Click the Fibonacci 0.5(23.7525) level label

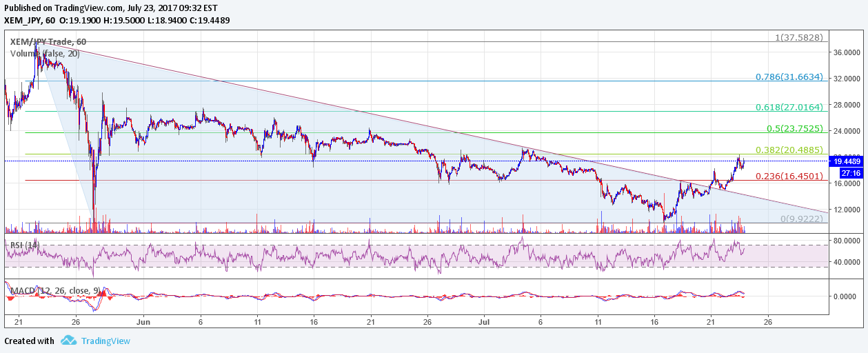point(795,129)
